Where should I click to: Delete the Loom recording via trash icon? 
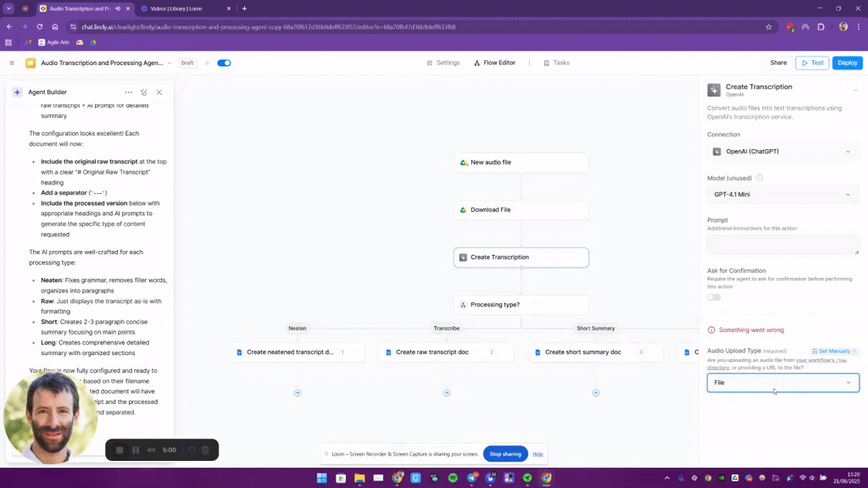pyautogui.click(x=205, y=450)
